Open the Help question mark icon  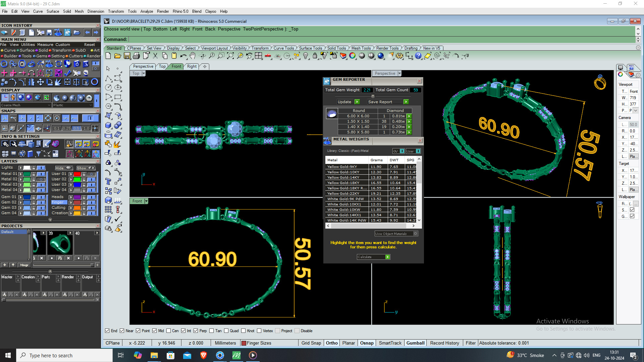(x=418, y=56)
